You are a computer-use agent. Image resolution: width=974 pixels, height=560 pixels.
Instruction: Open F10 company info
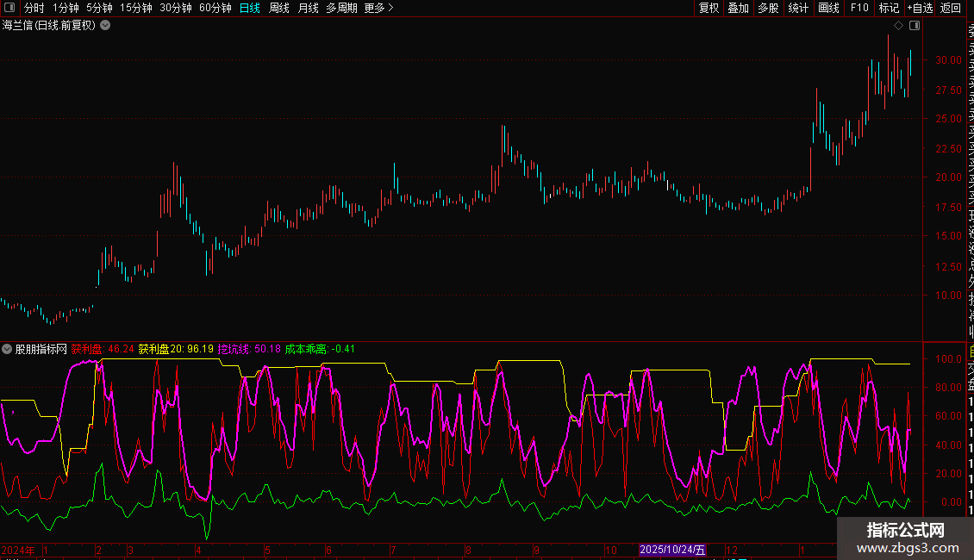[859, 8]
